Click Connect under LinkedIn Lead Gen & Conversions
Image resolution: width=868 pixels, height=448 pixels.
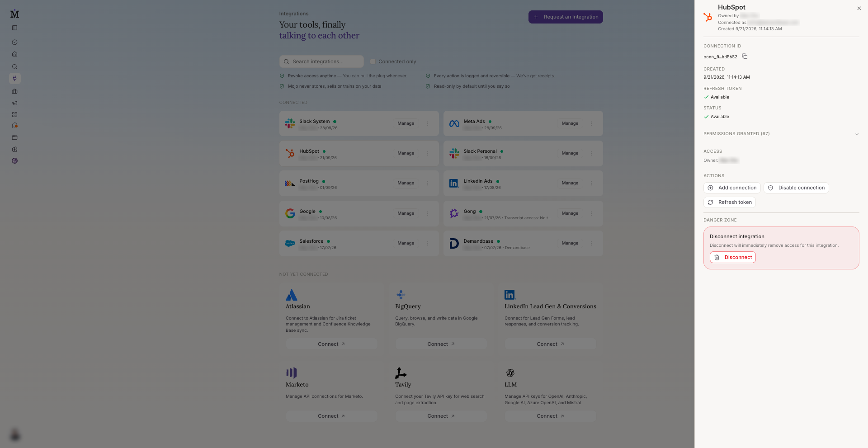(x=550, y=344)
